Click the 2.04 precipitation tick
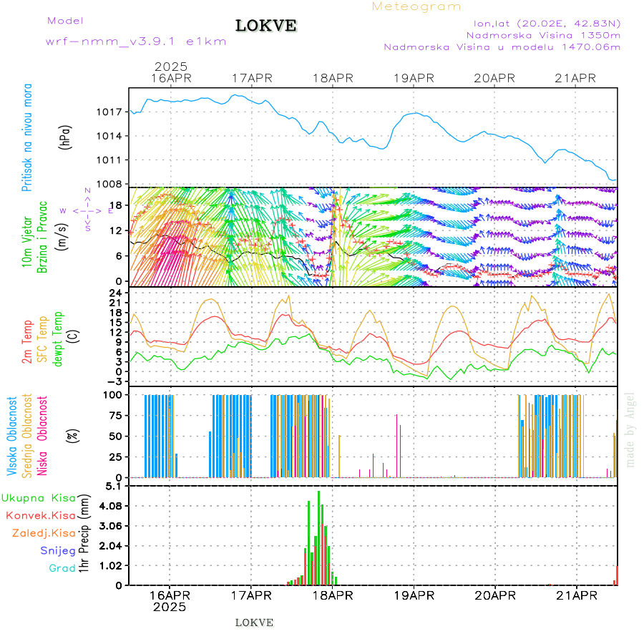The width and height of the screenshot is (644, 644). (x=111, y=546)
